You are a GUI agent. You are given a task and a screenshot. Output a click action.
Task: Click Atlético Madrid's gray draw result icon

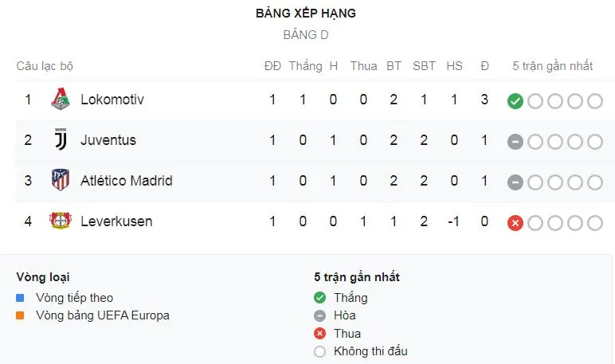[515, 182]
